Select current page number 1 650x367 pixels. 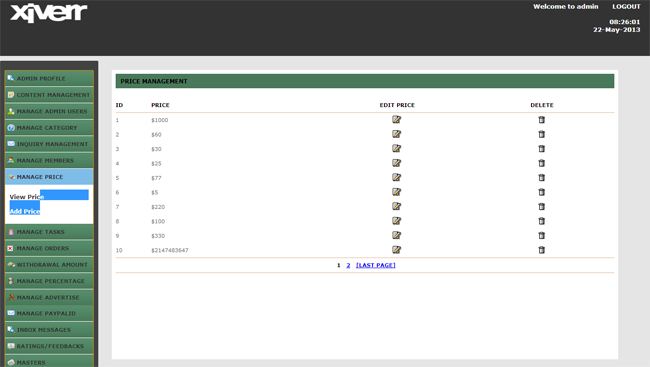(339, 265)
